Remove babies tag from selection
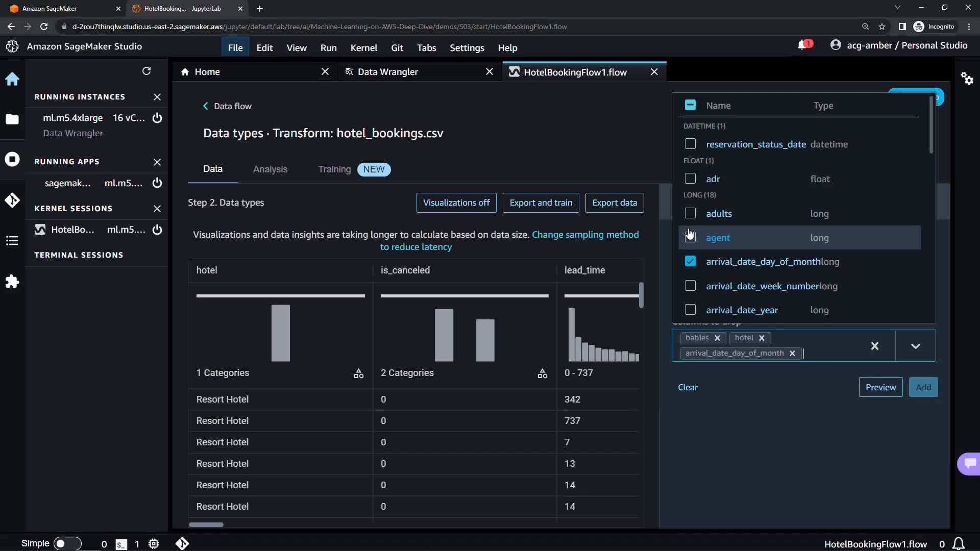The image size is (980, 551). click(717, 338)
